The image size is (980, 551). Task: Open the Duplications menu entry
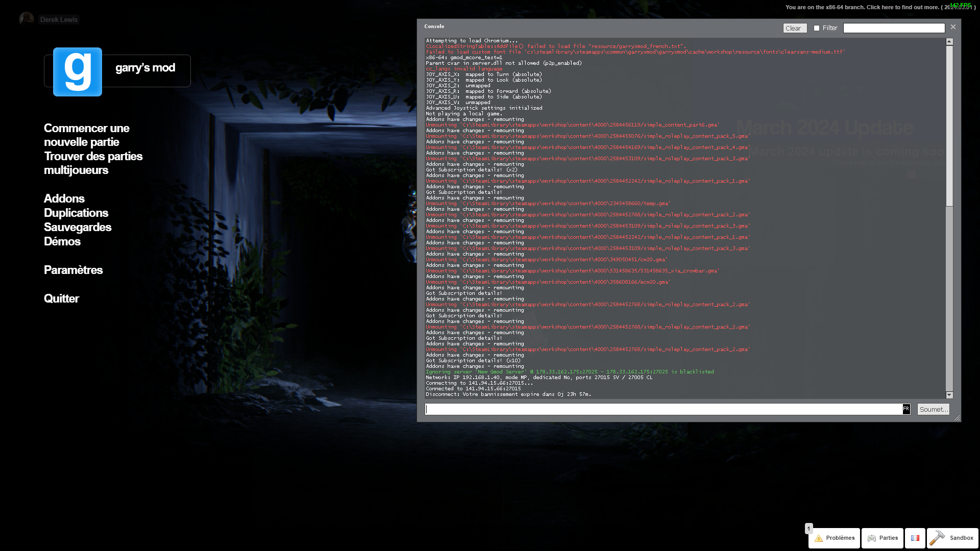[76, 213]
